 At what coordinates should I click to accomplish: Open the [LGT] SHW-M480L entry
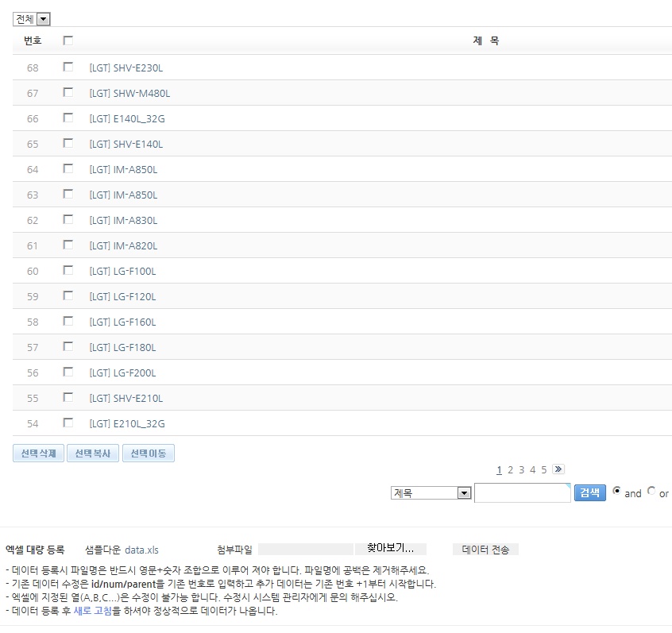(x=129, y=93)
